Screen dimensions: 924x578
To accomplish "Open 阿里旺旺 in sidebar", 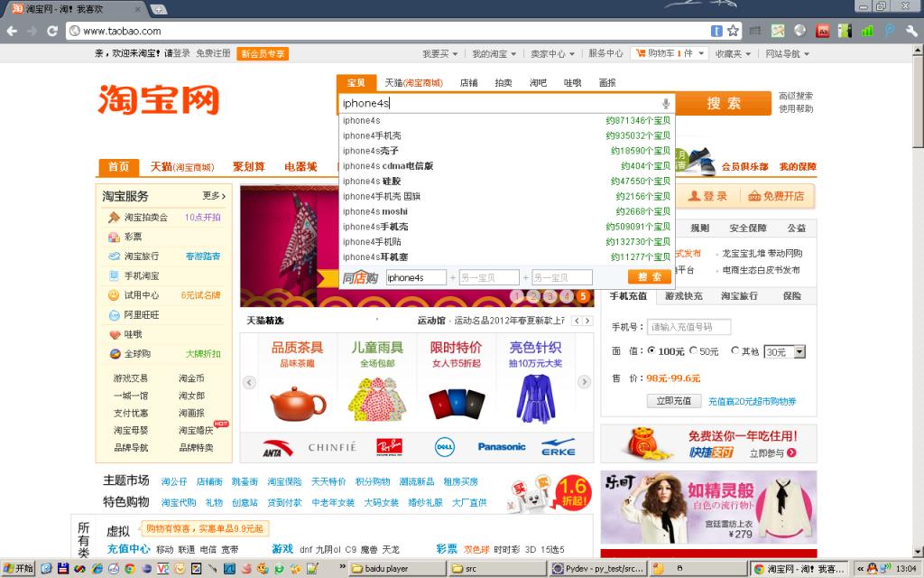I will click(142, 315).
